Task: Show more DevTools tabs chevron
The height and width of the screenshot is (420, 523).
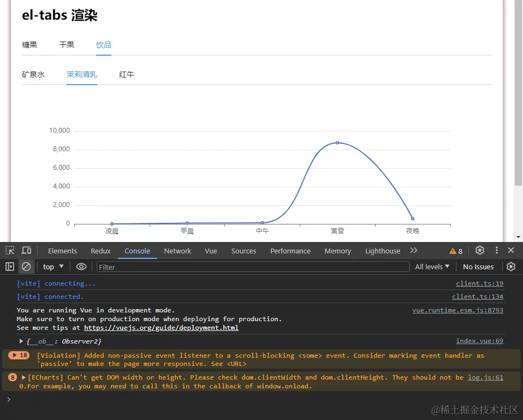Action: (414, 250)
